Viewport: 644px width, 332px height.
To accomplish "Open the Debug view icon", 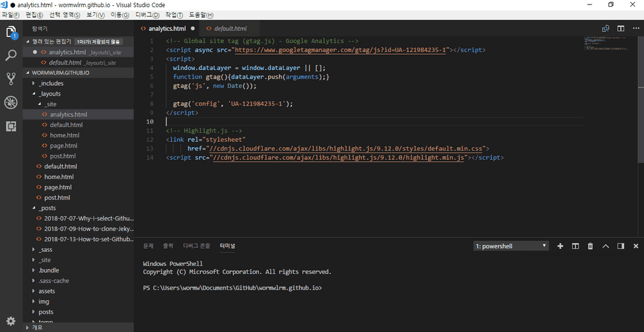I will tap(11, 102).
